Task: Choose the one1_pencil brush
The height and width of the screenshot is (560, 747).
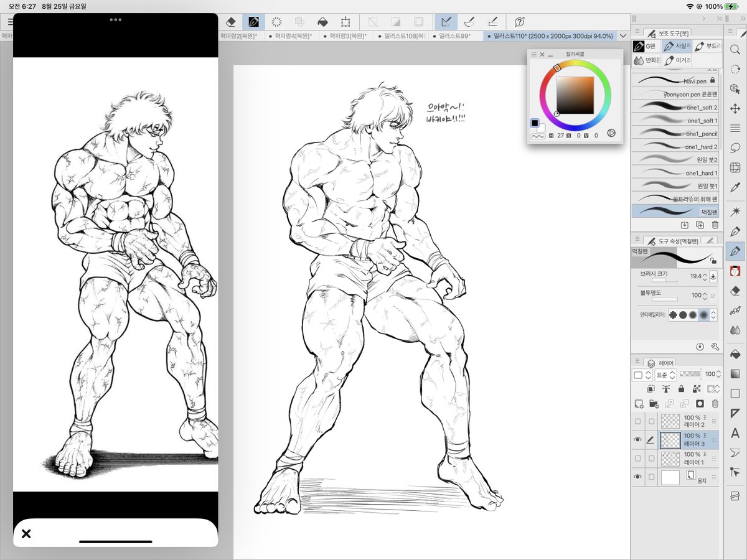Action: 675,133
